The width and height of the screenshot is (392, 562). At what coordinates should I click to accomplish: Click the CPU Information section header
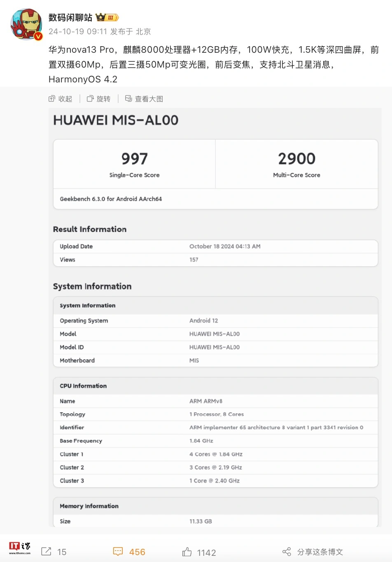point(83,386)
